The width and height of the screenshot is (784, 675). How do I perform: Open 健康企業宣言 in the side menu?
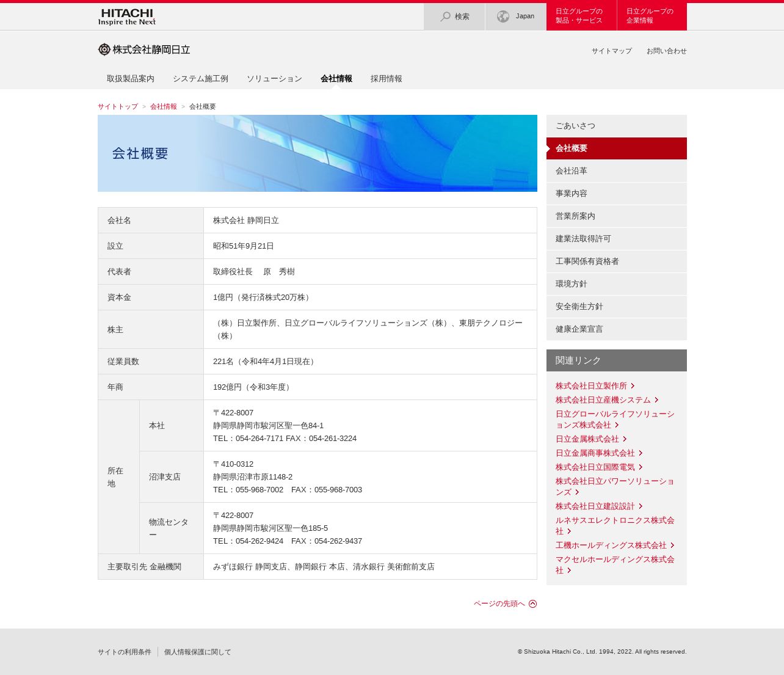(617, 329)
